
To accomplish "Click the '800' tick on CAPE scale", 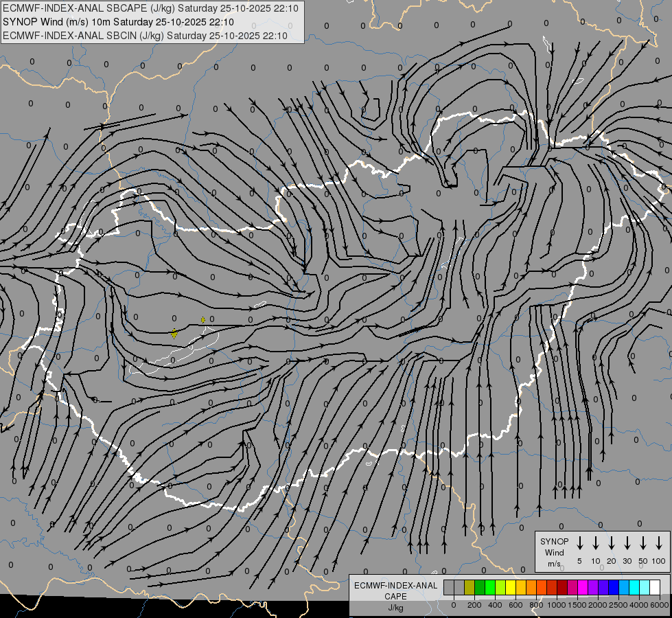I will coord(536,605).
